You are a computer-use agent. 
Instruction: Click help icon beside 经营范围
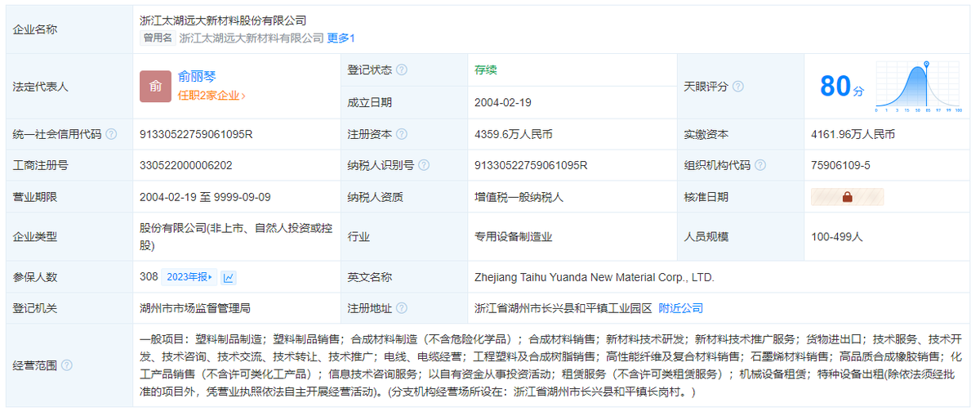(x=66, y=365)
